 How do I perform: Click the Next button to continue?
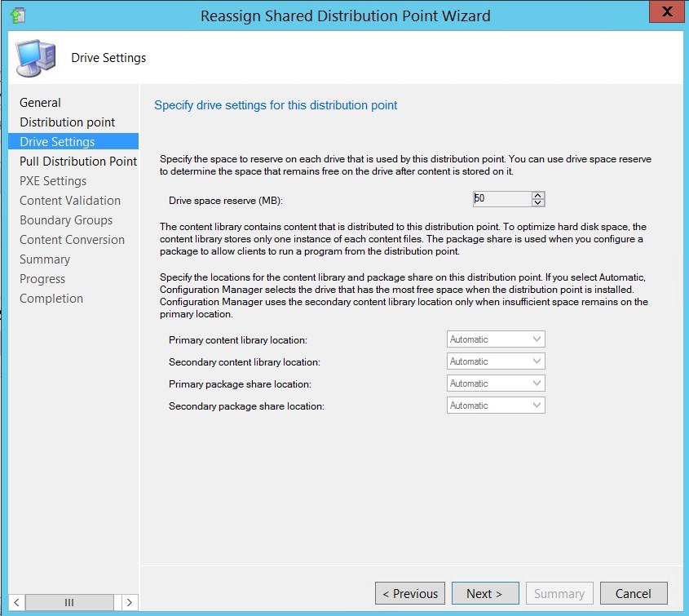(x=485, y=593)
